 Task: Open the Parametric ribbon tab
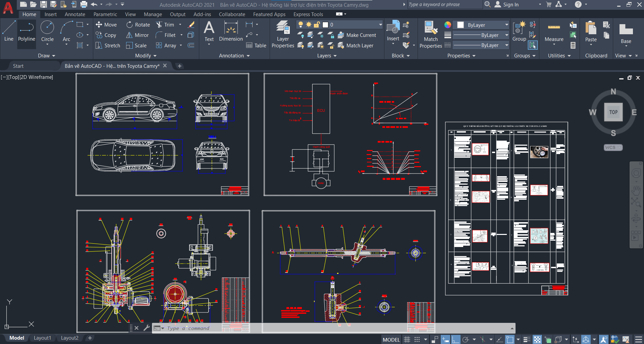click(x=105, y=14)
